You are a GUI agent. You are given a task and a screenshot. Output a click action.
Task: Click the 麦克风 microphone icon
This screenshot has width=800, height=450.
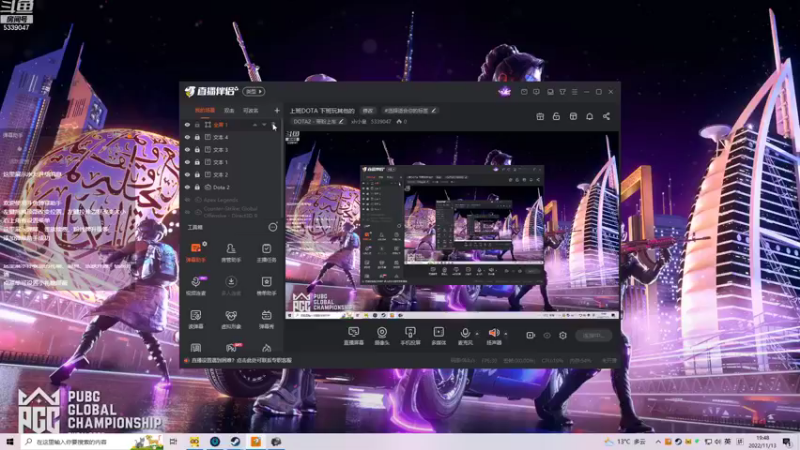pyautogui.click(x=465, y=333)
